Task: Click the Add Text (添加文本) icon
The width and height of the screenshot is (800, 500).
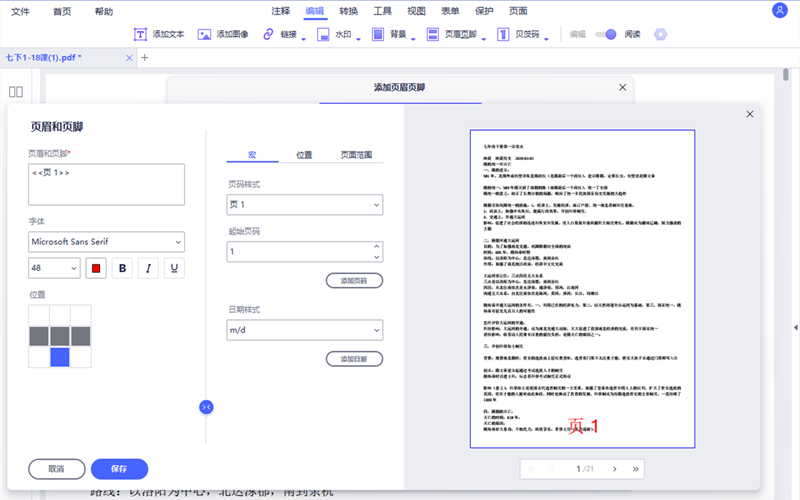Action: tap(140, 34)
